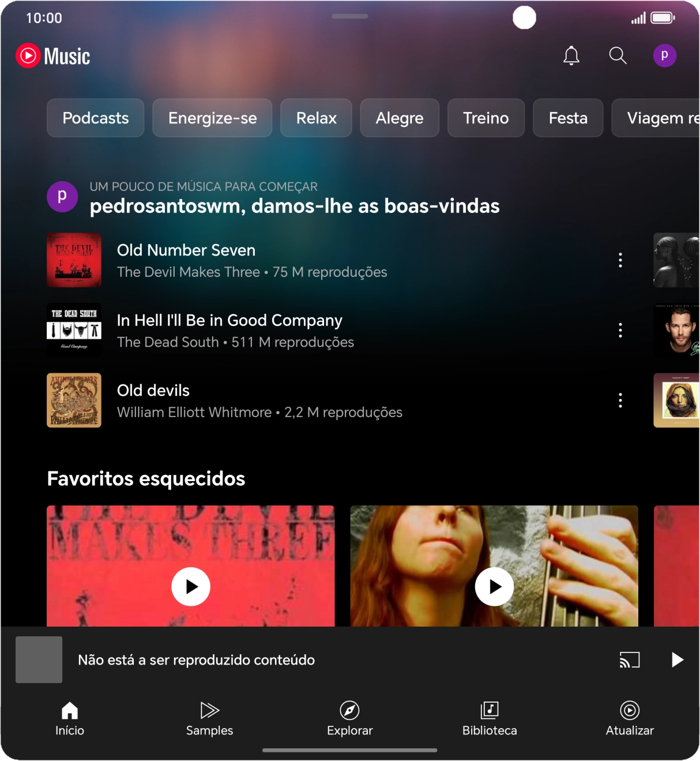Select the Podcasts filter chip
Screen dimensions: 700x761
point(96,118)
